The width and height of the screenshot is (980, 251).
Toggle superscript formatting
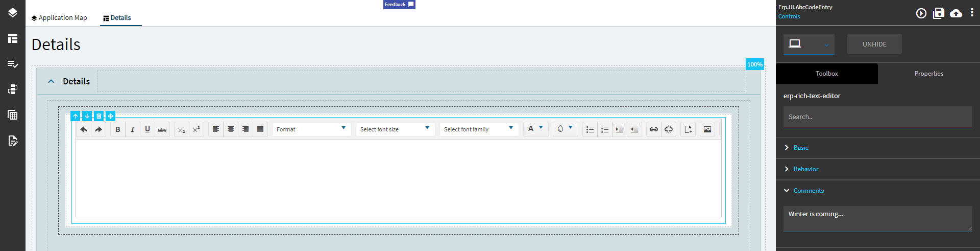tap(197, 129)
